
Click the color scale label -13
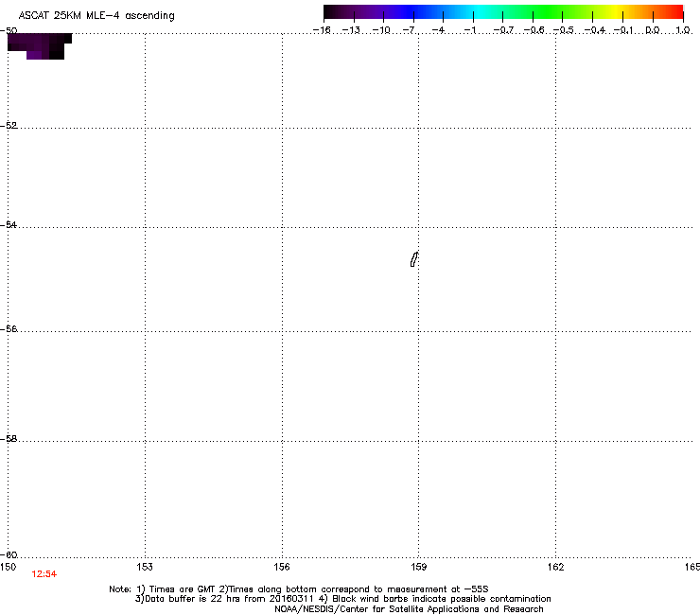click(351, 30)
